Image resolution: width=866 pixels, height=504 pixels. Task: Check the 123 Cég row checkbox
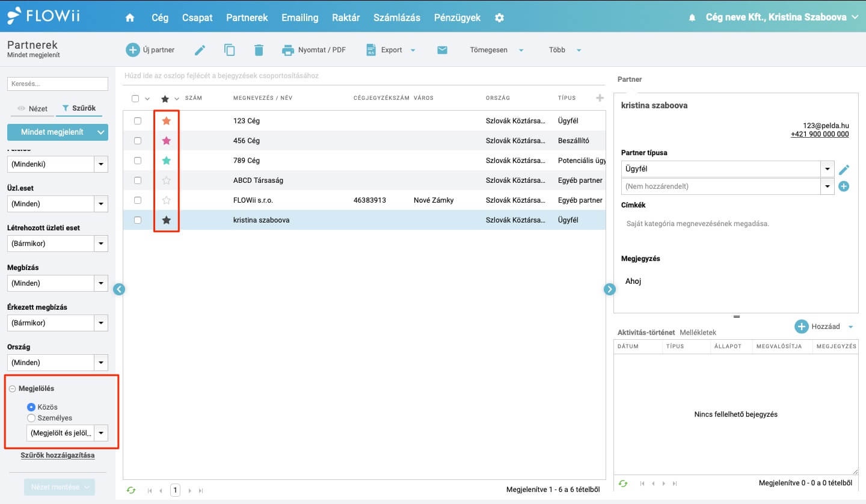tap(138, 121)
